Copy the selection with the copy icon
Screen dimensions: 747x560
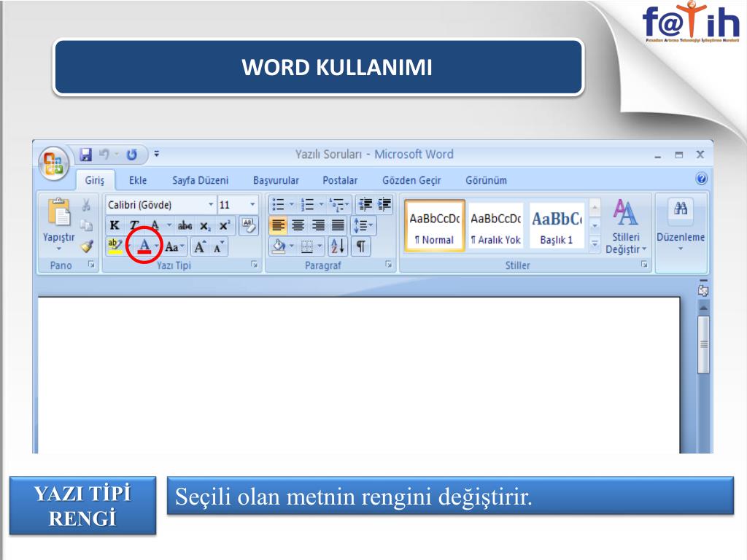click(x=86, y=225)
